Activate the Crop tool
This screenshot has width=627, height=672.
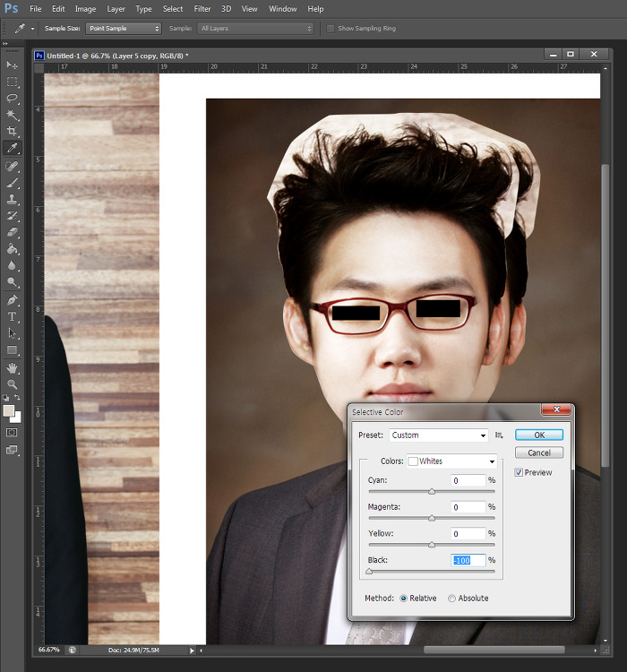[x=13, y=132]
